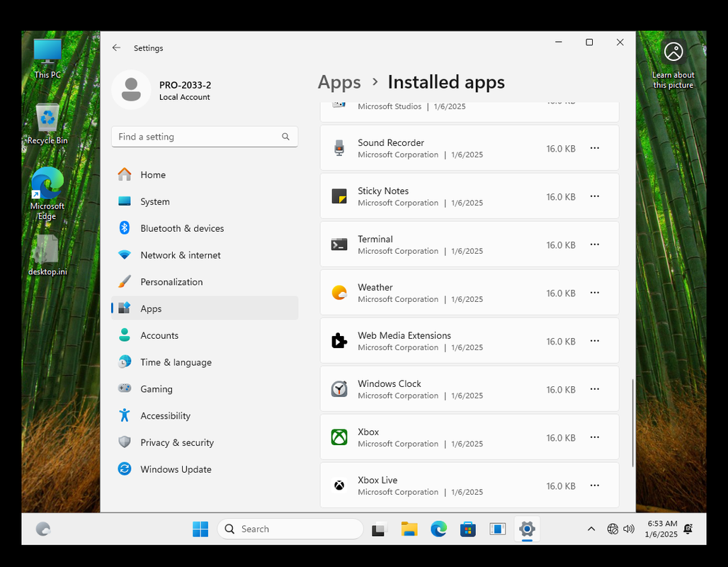Open the Sound Recorder app icon
The height and width of the screenshot is (567, 728).
click(339, 148)
